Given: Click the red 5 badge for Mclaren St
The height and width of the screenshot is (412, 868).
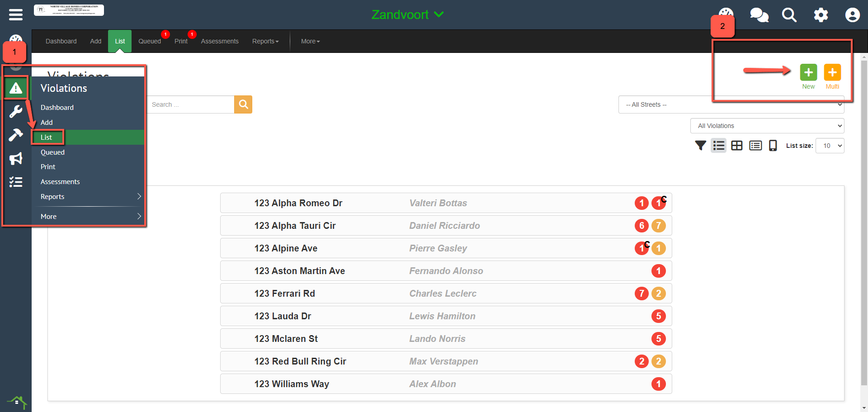Looking at the screenshot, I should [659, 339].
